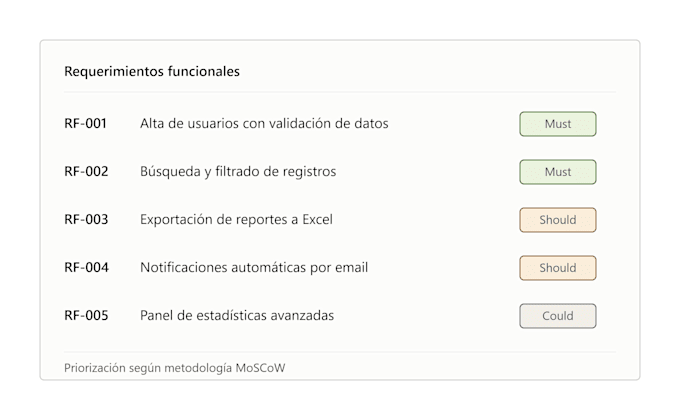Click the RF-005 requirement code
Viewport: 680px width, 420px height.
pyautogui.click(x=86, y=315)
